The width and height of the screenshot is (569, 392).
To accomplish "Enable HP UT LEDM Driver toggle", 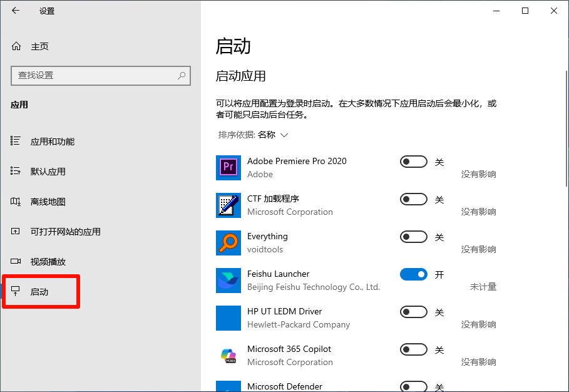I will click(414, 312).
